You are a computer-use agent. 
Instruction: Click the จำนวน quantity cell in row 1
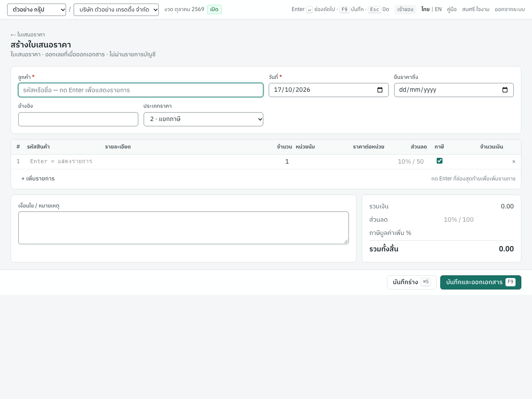(276, 161)
